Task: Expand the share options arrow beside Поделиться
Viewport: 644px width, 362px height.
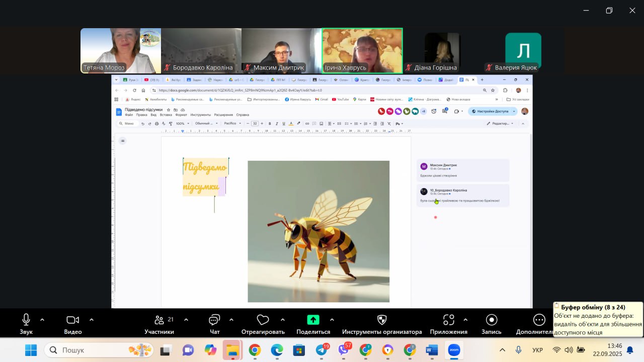Action: (332, 319)
